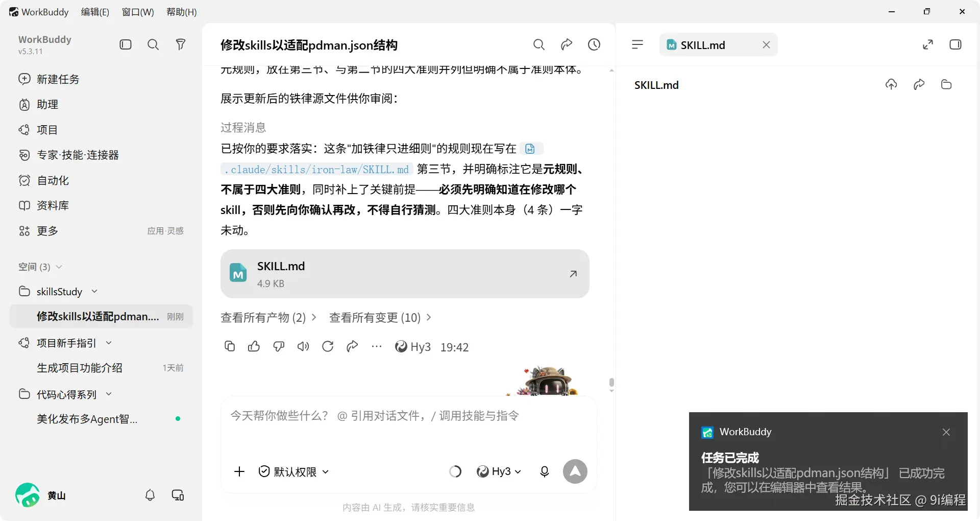Regenerate the reply with refresh icon
This screenshot has width=980, height=521.
coord(328,346)
